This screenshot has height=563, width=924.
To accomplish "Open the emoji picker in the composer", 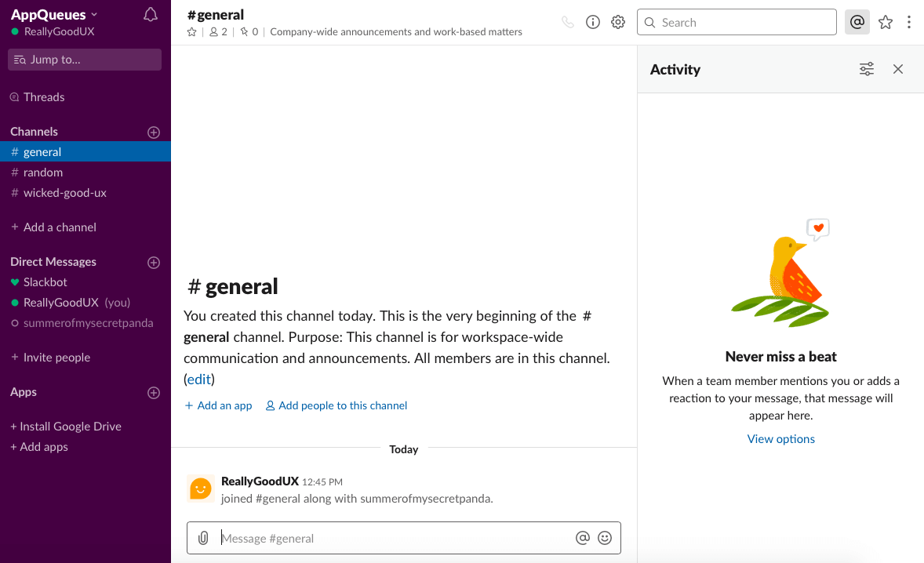I will 605,538.
